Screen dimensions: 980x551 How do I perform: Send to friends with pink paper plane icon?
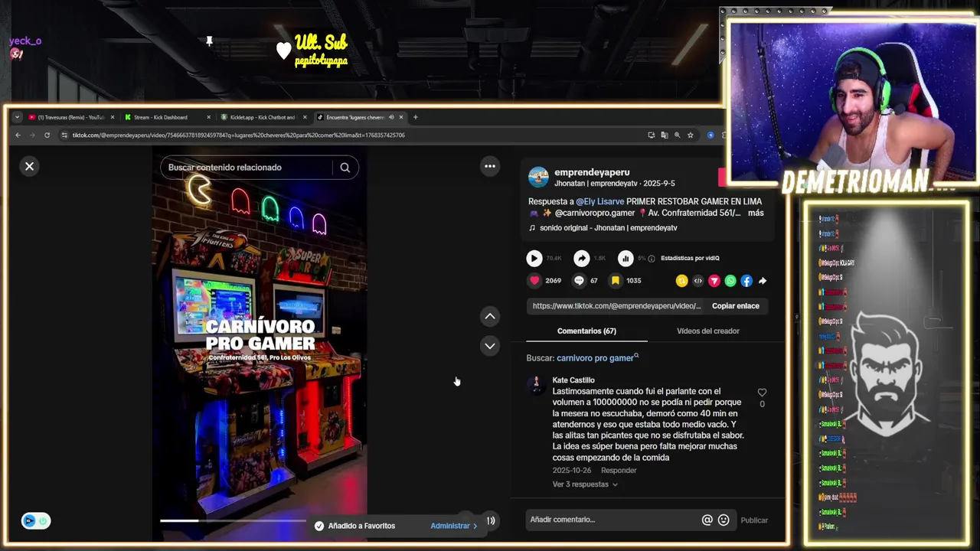(x=714, y=281)
